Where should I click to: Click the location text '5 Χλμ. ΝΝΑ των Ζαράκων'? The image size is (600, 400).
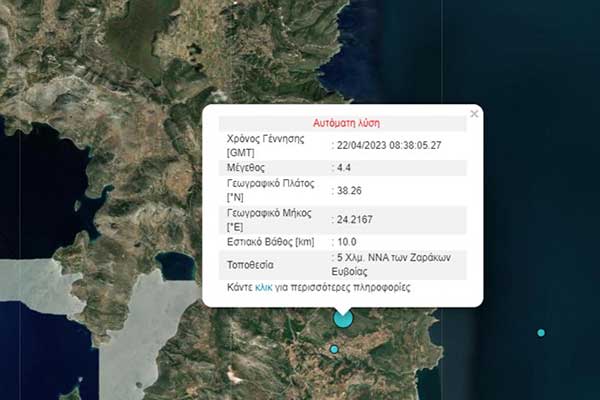coord(396,258)
